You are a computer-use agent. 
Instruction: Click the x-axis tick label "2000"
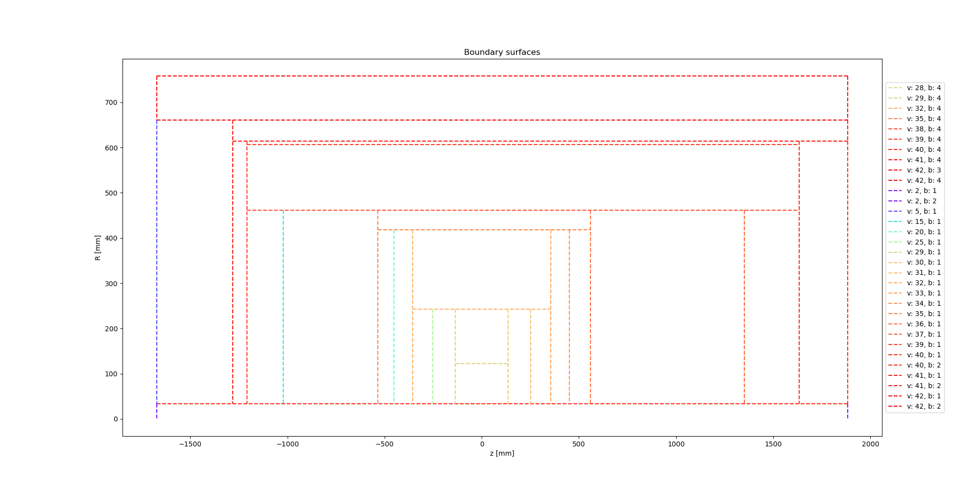click(870, 444)
